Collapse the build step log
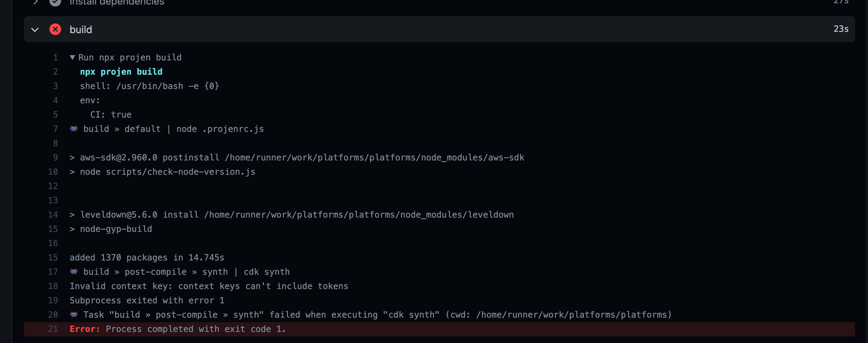Viewport: 868px width, 343px height. (x=35, y=29)
